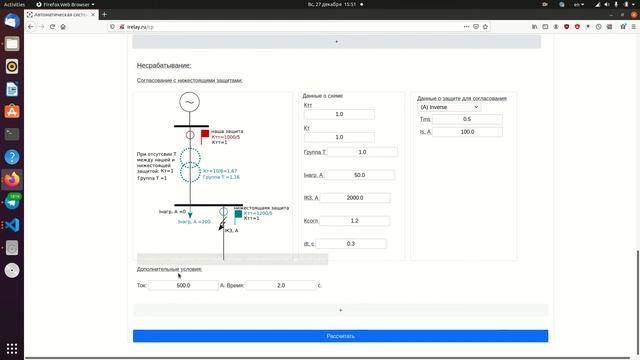Close the Автоматическая система tab
Image resolution: width=640 pixels, height=360 pixels.
click(x=93, y=14)
